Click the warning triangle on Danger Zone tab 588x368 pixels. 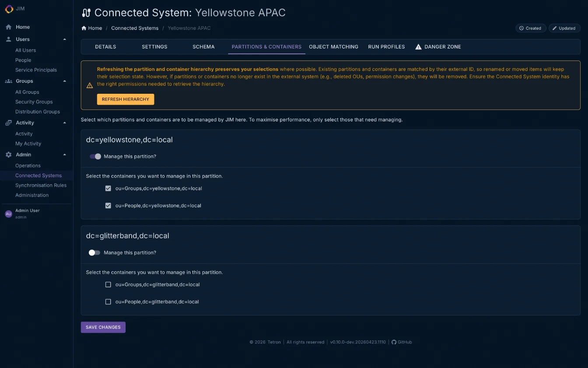pos(418,46)
